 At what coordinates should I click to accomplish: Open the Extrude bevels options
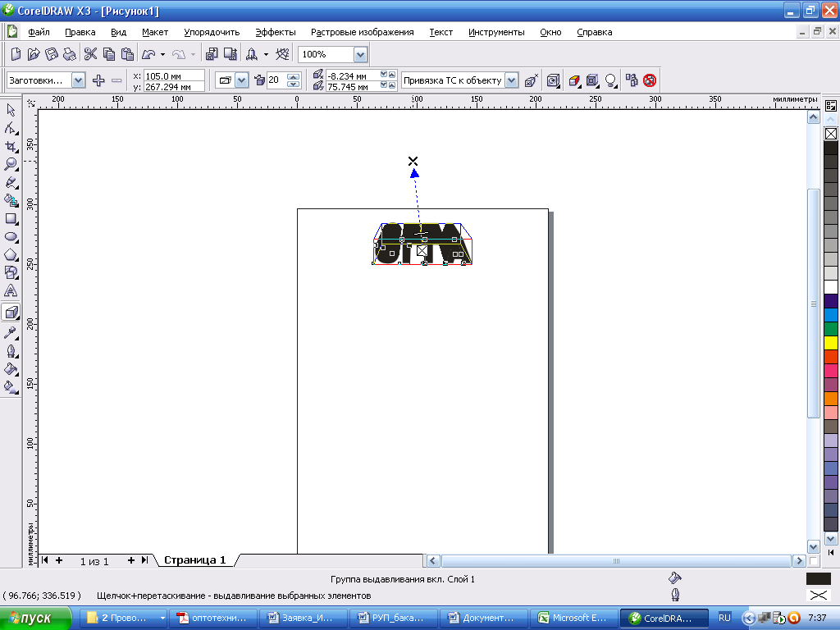[x=592, y=80]
